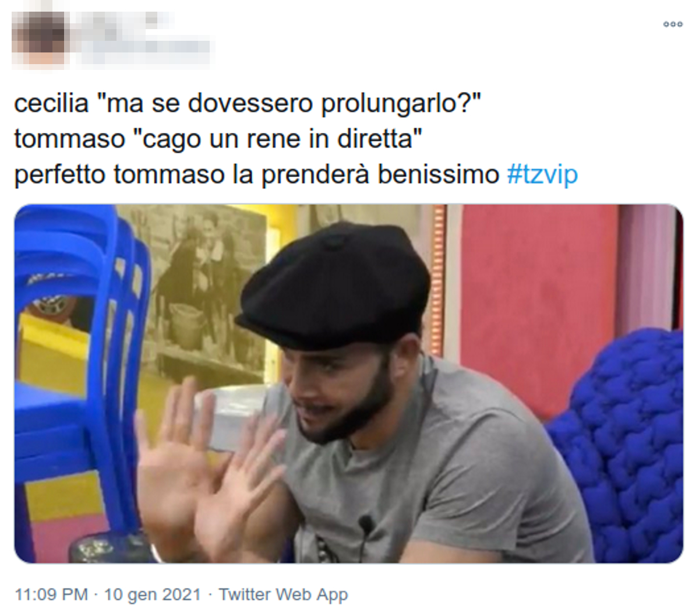Click the tweet line starting with cecilia
Screen dimensions: 699x616
247,104
